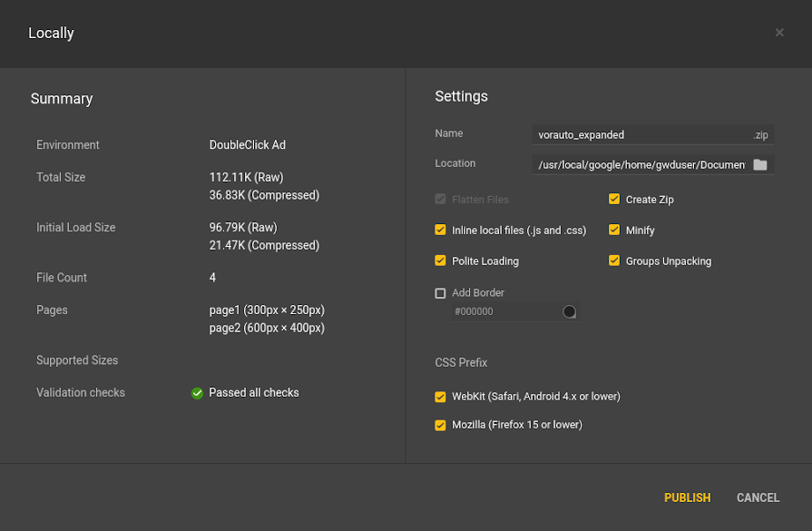Toggle the Create Zip checkbox
Image resolution: width=812 pixels, height=531 pixels.
coord(614,200)
